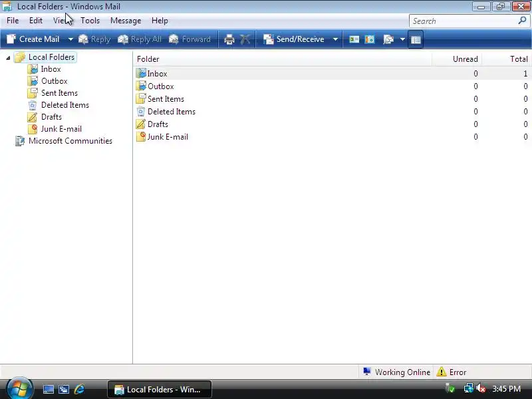Toggle the Folder List icon in toolbar
Image resolution: width=532 pixels, height=399 pixels.
pyautogui.click(x=416, y=39)
